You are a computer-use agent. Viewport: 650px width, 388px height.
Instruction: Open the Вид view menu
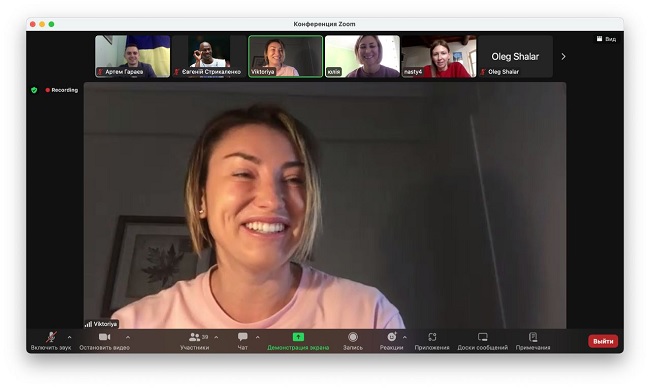[x=606, y=39]
